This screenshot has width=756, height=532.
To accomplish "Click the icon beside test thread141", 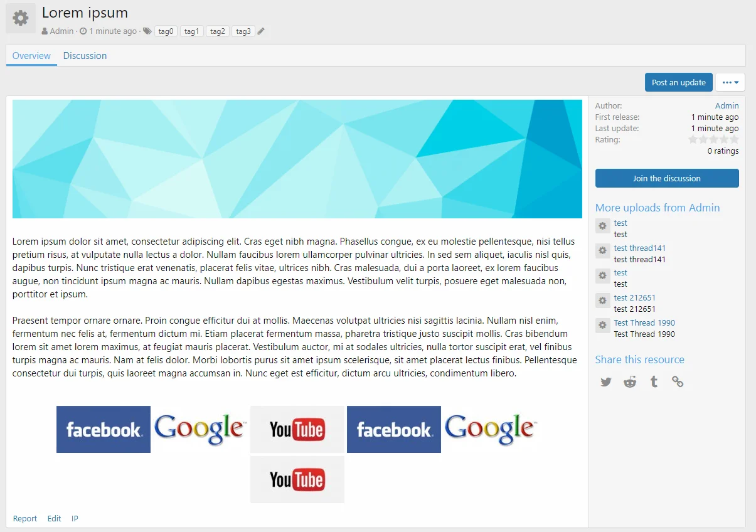I will 602,251.
